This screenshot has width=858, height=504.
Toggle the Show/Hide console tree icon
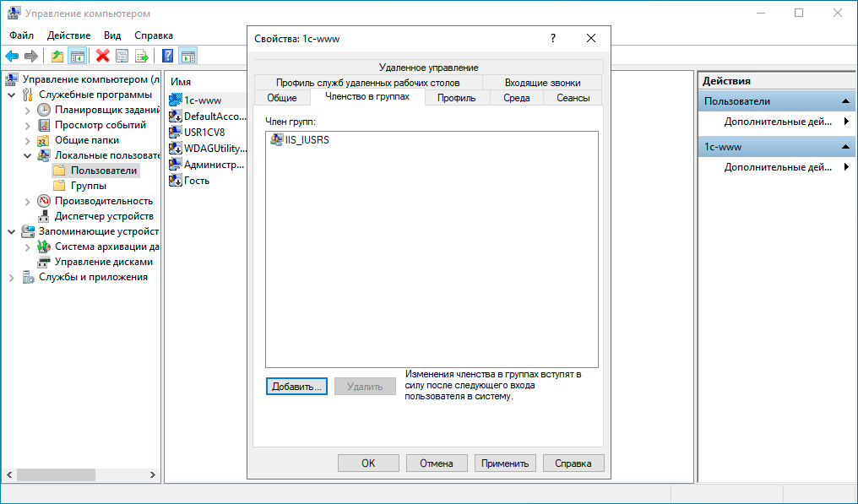(77, 56)
